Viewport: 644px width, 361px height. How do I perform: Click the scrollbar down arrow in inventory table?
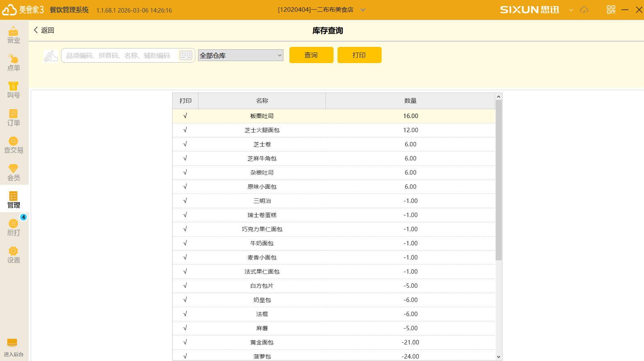(498, 357)
